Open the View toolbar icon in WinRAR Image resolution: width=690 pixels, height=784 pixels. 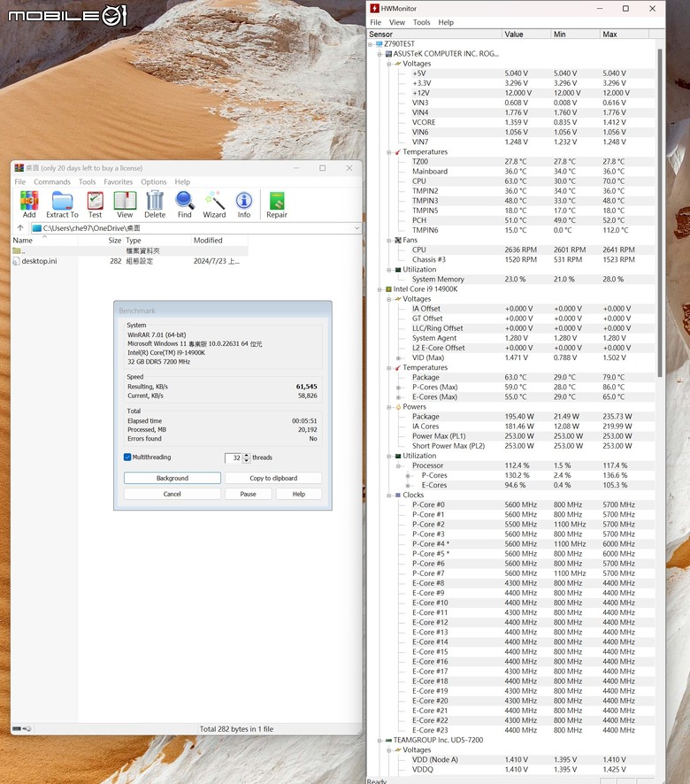(x=125, y=204)
